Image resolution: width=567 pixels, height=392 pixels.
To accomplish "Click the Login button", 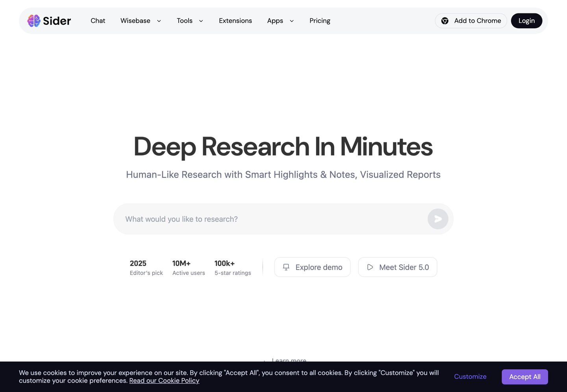I will (526, 21).
